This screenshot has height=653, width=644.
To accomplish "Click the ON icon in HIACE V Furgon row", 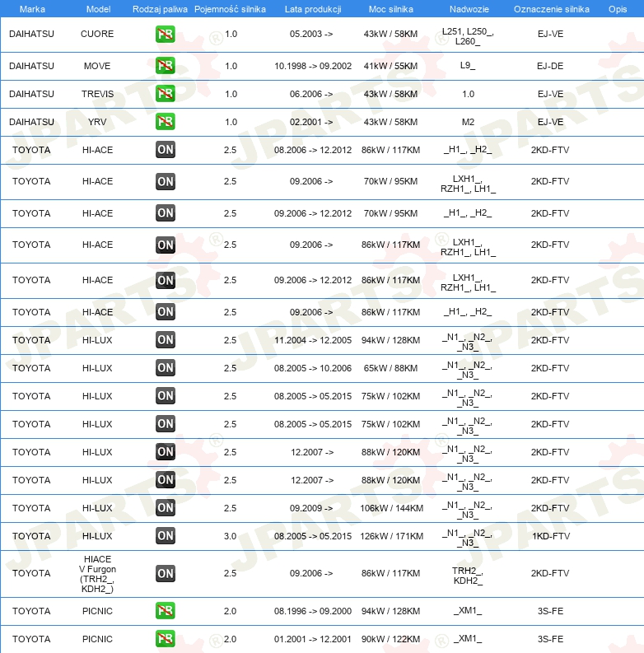I will [x=166, y=573].
